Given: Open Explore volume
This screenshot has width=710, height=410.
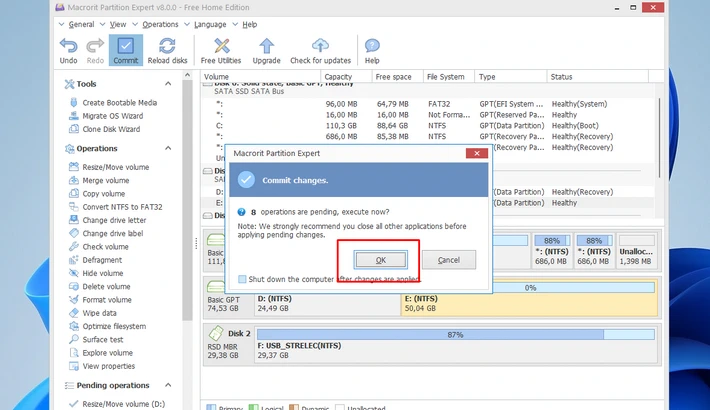Looking at the screenshot, I should [101, 352].
